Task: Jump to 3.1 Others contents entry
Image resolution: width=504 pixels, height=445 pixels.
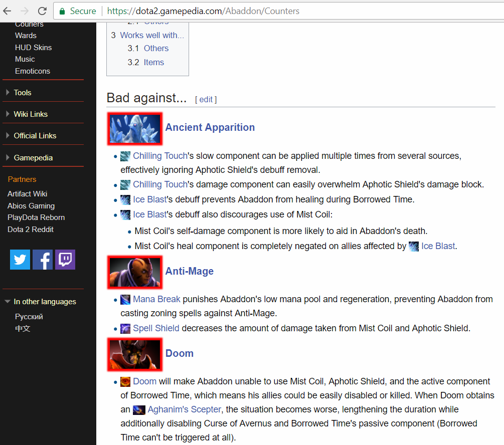Action: click(x=156, y=48)
